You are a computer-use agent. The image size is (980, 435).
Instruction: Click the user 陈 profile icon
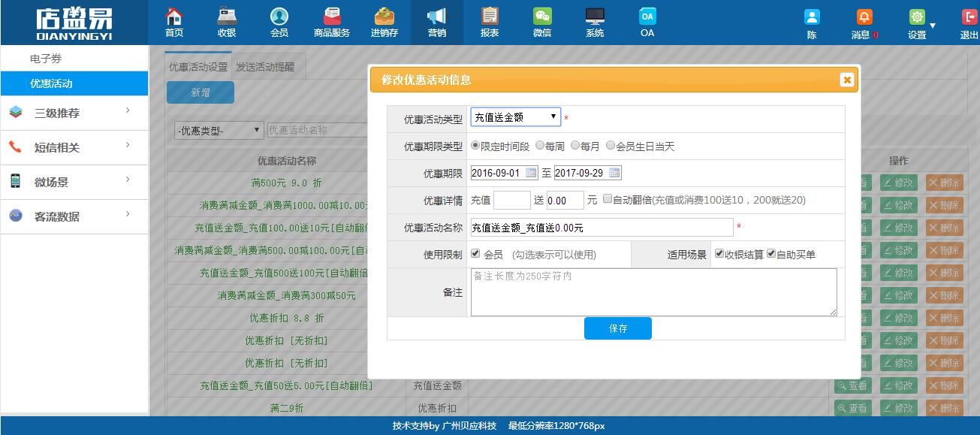812,17
